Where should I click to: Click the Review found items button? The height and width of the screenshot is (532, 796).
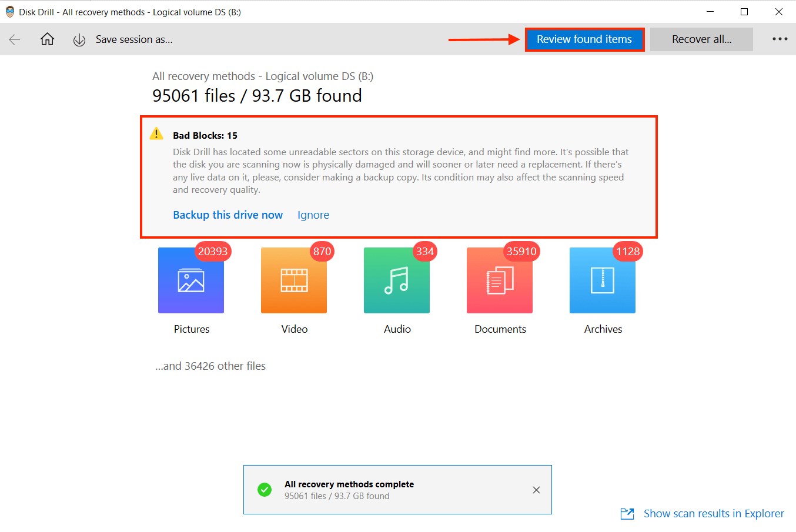point(584,39)
